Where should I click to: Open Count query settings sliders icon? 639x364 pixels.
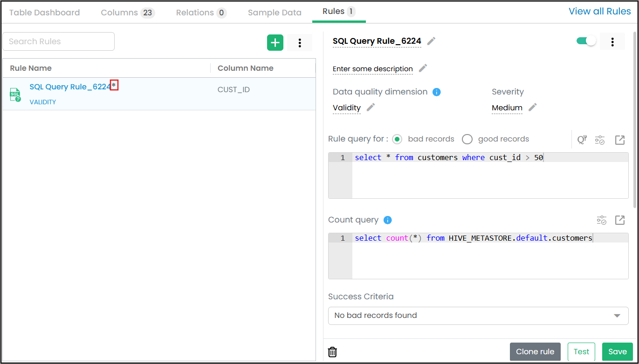click(x=602, y=220)
